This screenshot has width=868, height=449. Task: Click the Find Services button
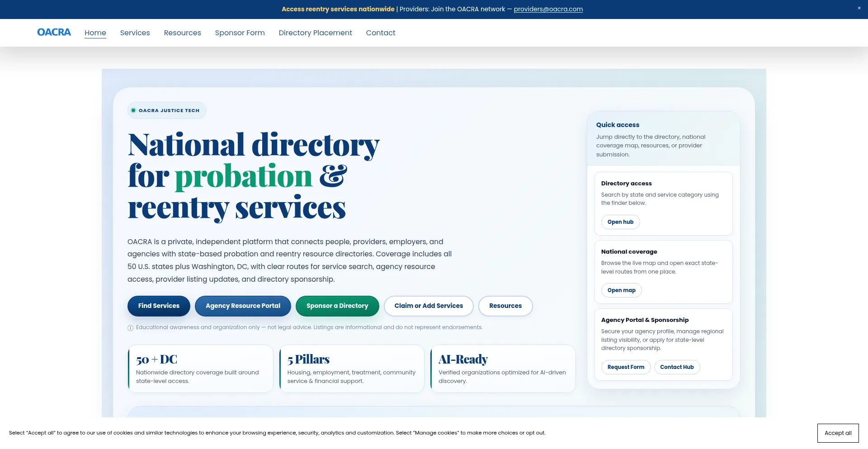coord(159,306)
